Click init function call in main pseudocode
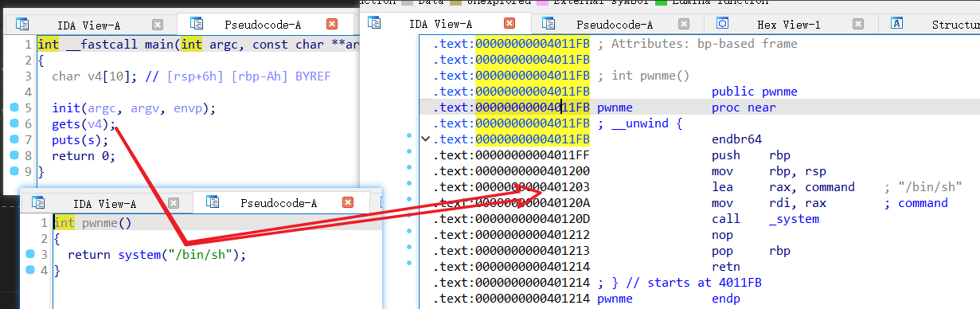The height and width of the screenshot is (309, 980). point(67,108)
